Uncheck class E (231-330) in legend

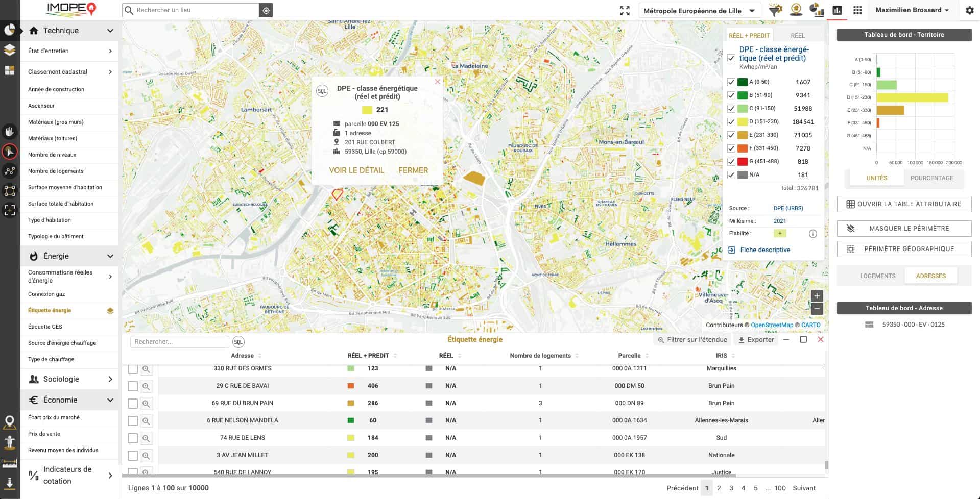click(x=731, y=135)
